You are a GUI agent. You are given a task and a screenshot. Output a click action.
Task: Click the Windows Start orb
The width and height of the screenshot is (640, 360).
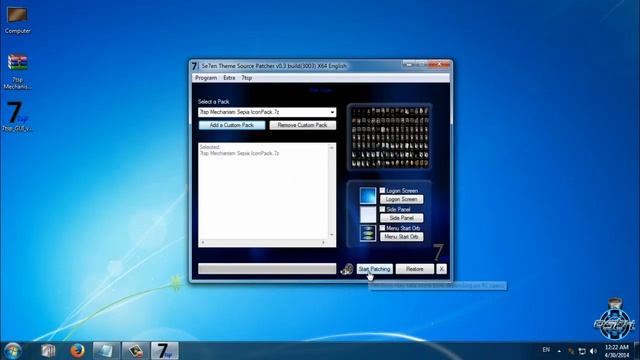pyautogui.click(x=12, y=351)
